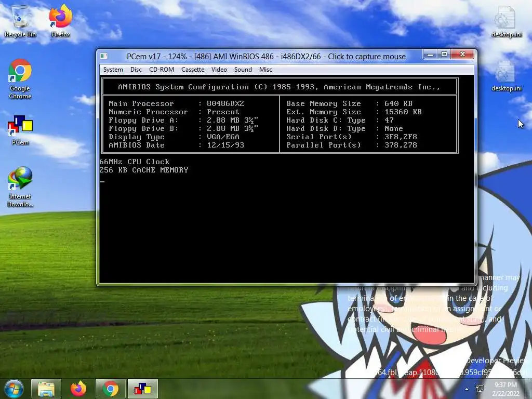
Task: Click the PCem title bar window icon
Action: 104,56
